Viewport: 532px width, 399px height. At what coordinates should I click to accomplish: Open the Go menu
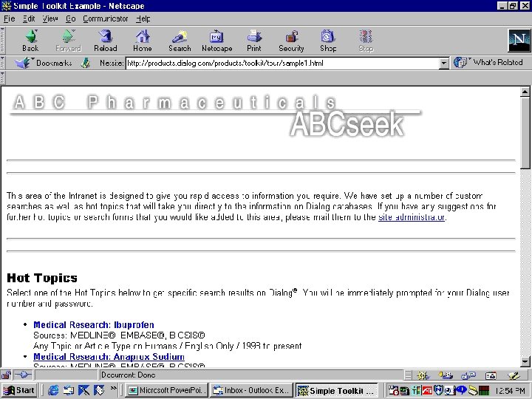(x=70, y=18)
